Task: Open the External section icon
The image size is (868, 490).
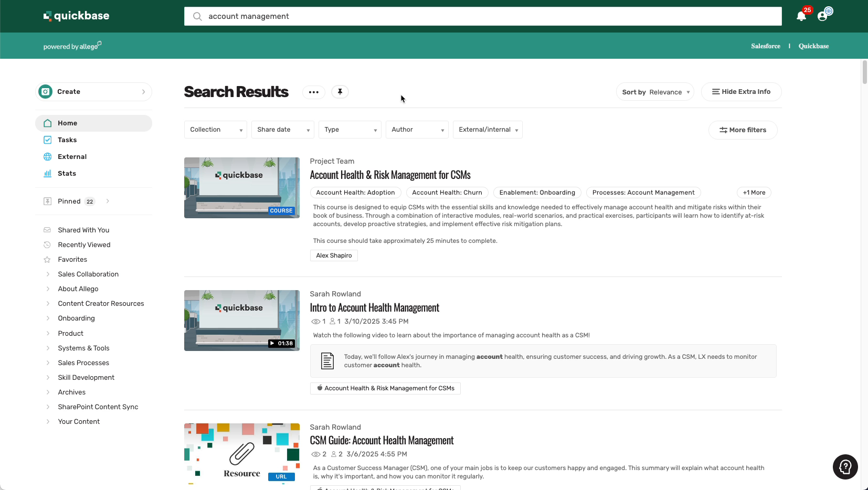Action: tap(47, 156)
